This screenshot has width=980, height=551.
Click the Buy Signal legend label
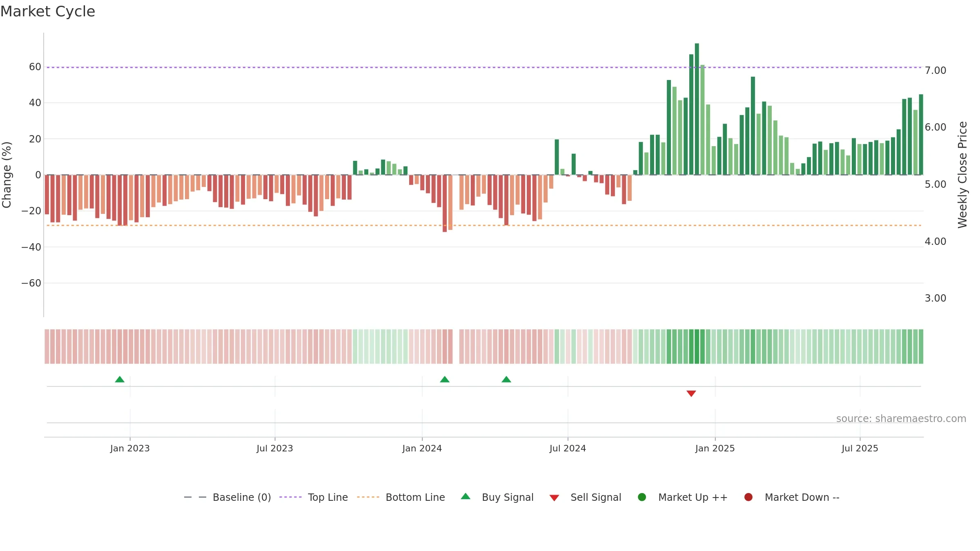(508, 497)
